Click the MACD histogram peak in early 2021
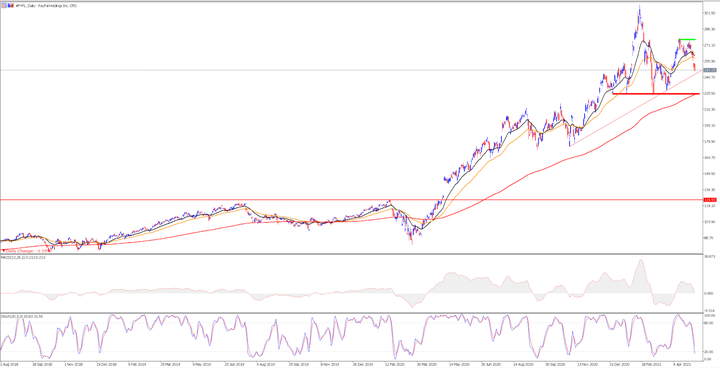The height and width of the screenshot is (368, 720). (x=640, y=261)
